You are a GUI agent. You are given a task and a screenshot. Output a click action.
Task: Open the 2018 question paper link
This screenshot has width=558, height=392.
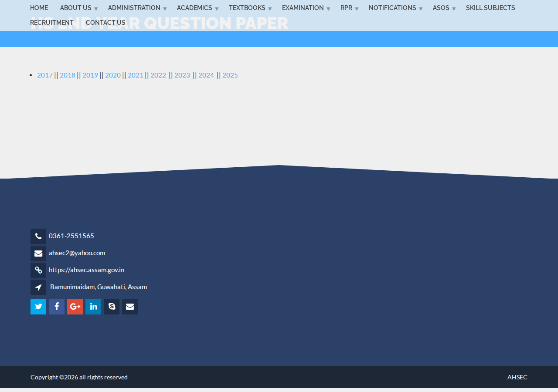68,75
